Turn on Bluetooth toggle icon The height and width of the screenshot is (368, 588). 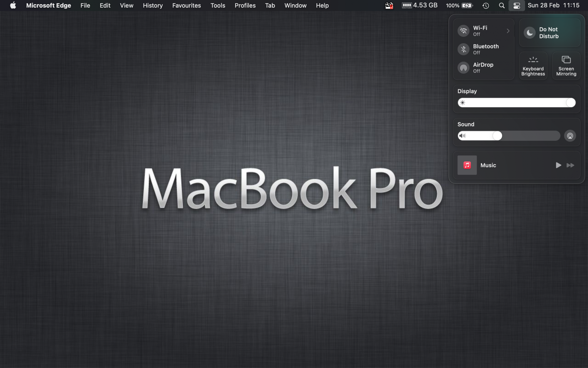463,49
